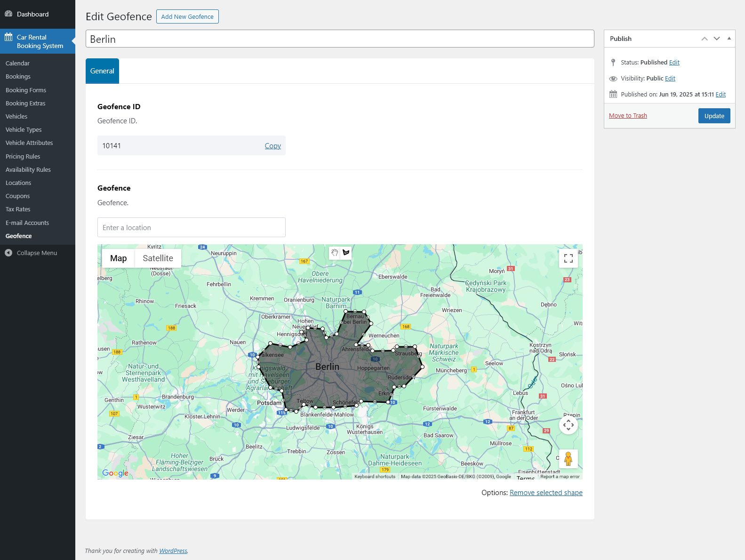The image size is (745, 560).
Task: Click the Fürstenwalde label on map
Action: point(440,408)
